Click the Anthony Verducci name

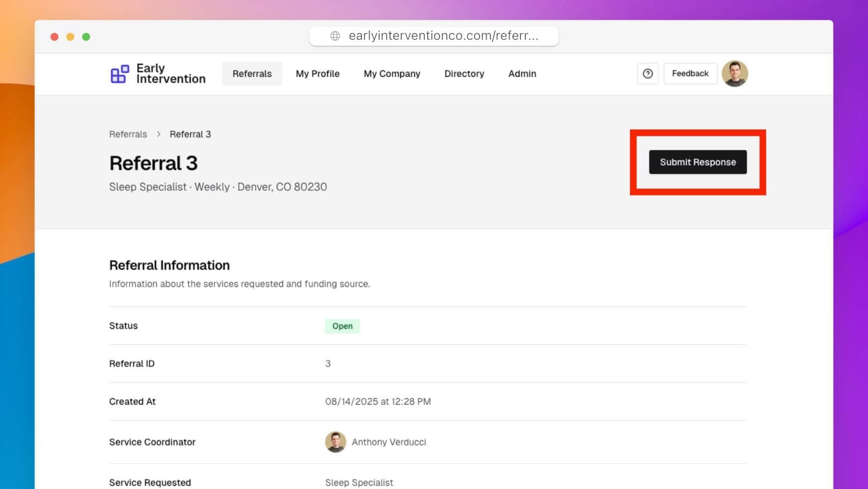(x=388, y=442)
